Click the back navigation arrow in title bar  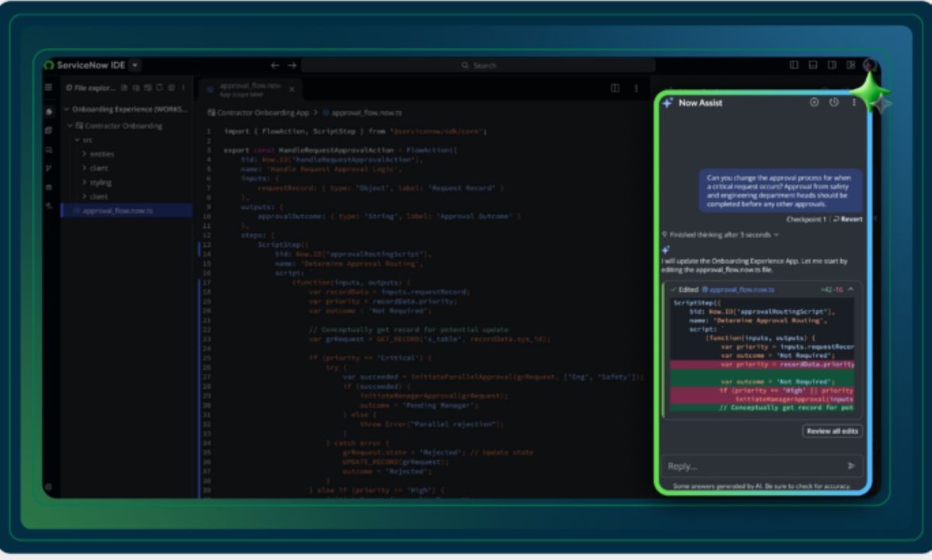click(275, 66)
